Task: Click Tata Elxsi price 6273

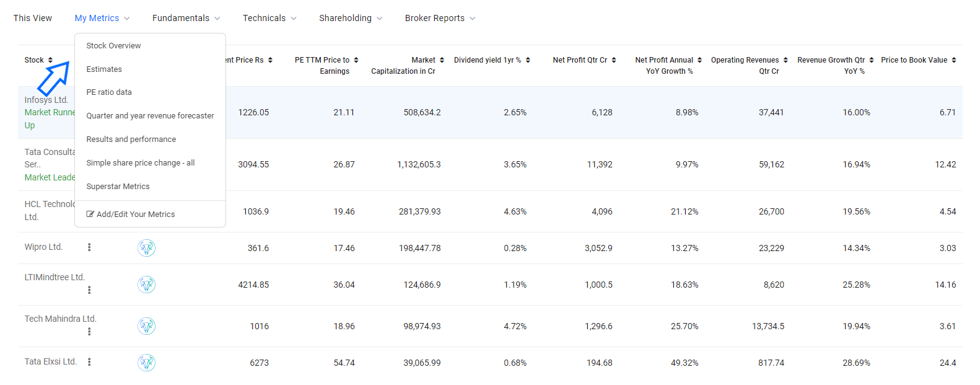Action: point(260,363)
